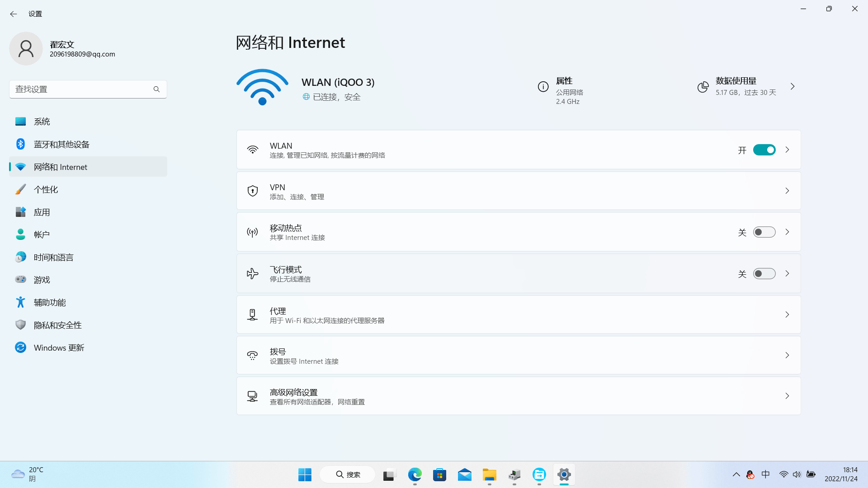Click the search magnifier icon in 查找设置
This screenshot has height=488, width=868.
156,89
